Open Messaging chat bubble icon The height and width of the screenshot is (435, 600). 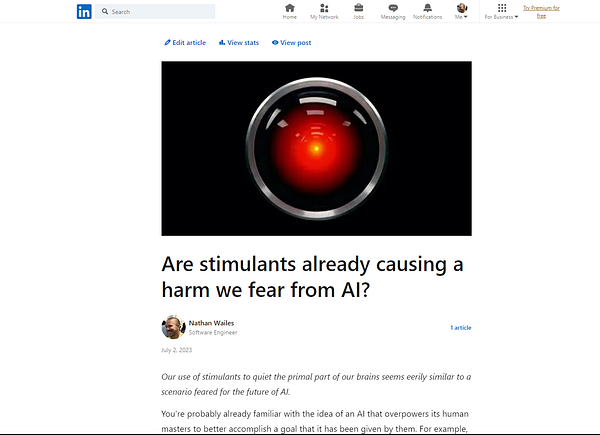coord(393,8)
